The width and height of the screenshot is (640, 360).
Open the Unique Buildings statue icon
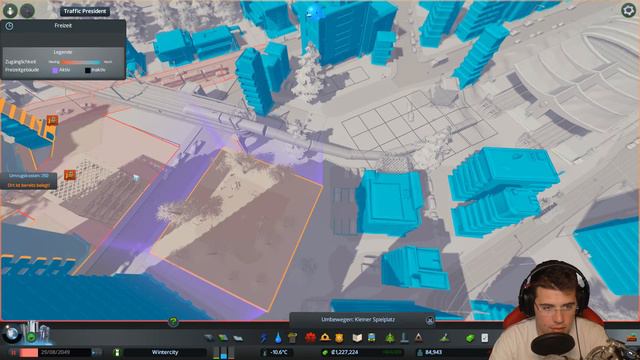(404, 338)
